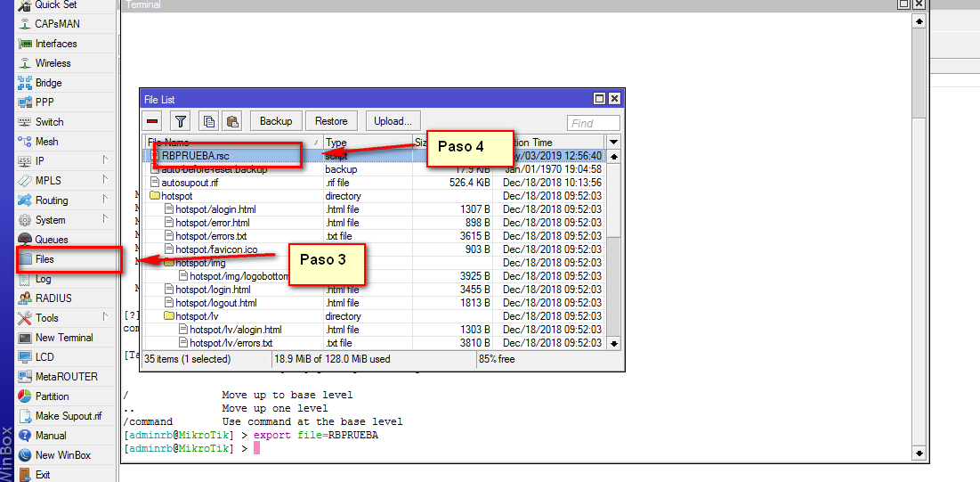Click the Copy icon in File List
Image resolution: width=980 pixels, height=482 pixels.
pos(209,121)
